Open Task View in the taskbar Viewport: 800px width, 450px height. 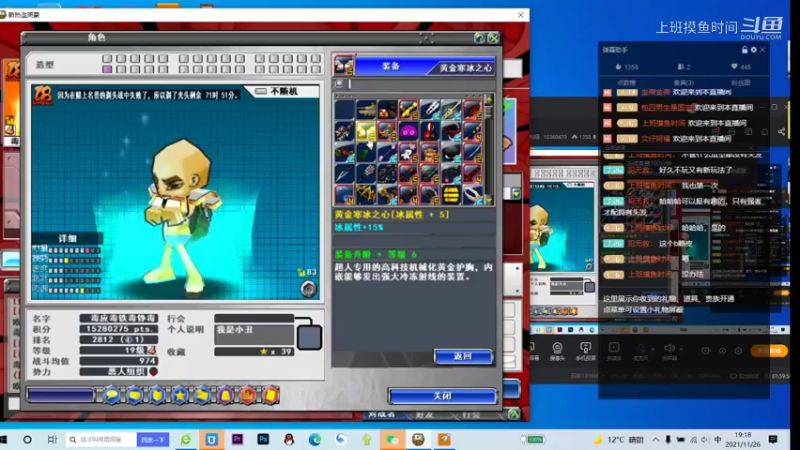pos(52,439)
